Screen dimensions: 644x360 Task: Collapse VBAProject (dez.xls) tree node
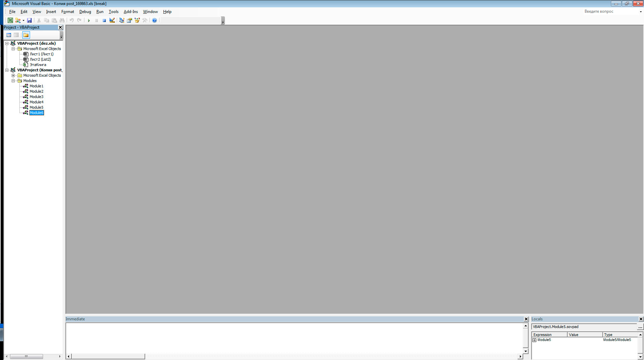(7, 43)
